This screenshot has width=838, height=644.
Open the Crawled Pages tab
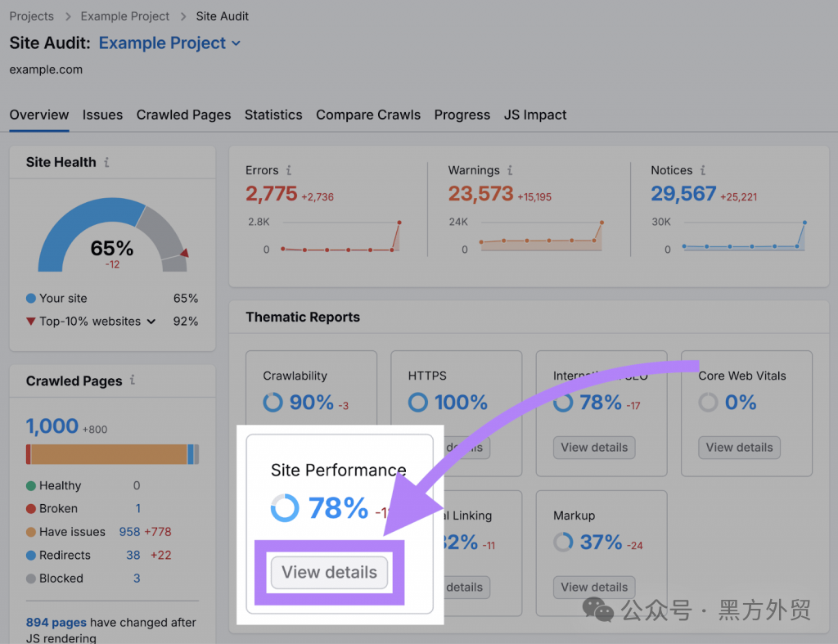click(183, 115)
